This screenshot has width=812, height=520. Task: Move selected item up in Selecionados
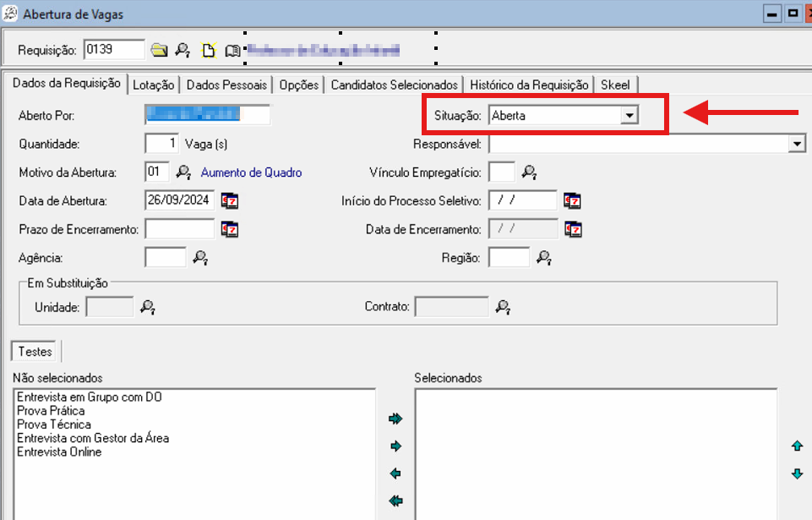click(796, 446)
